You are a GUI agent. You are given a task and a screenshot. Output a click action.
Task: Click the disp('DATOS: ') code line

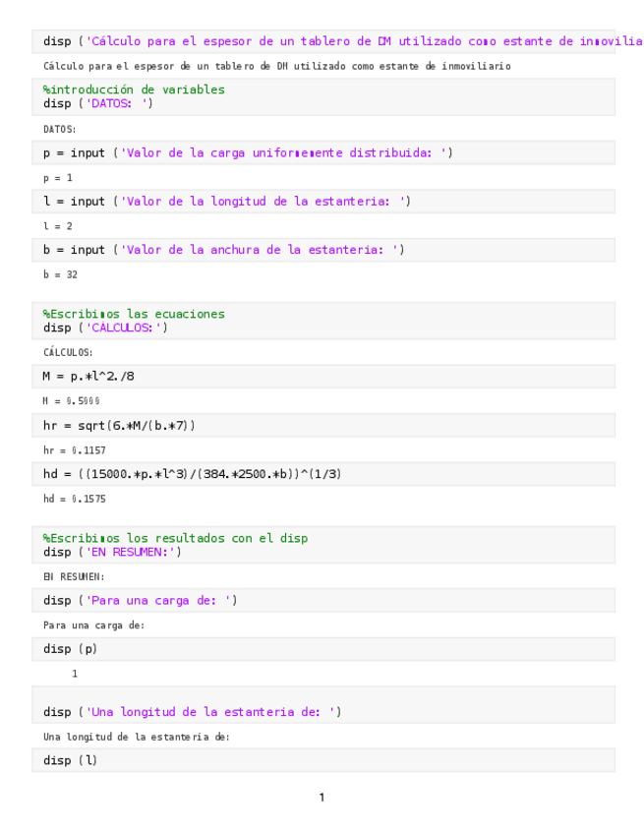coord(98,103)
